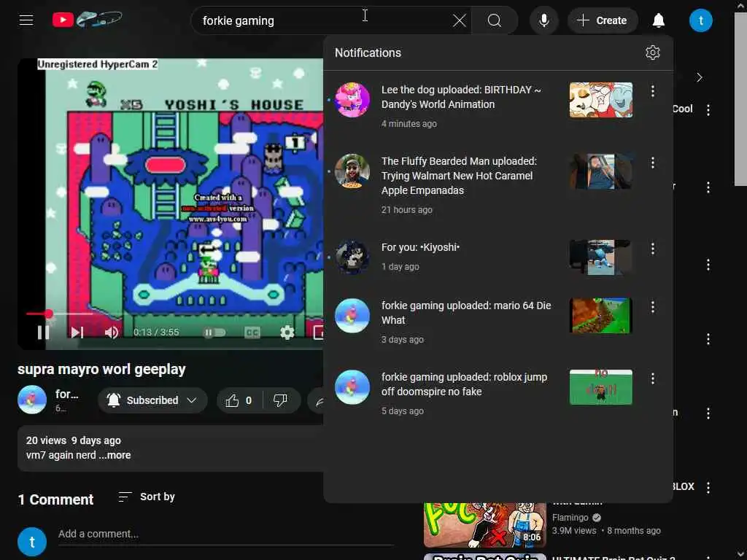Screen dimensions: 747x560
Task: Open Flamingo channel link
Action: 570,517
